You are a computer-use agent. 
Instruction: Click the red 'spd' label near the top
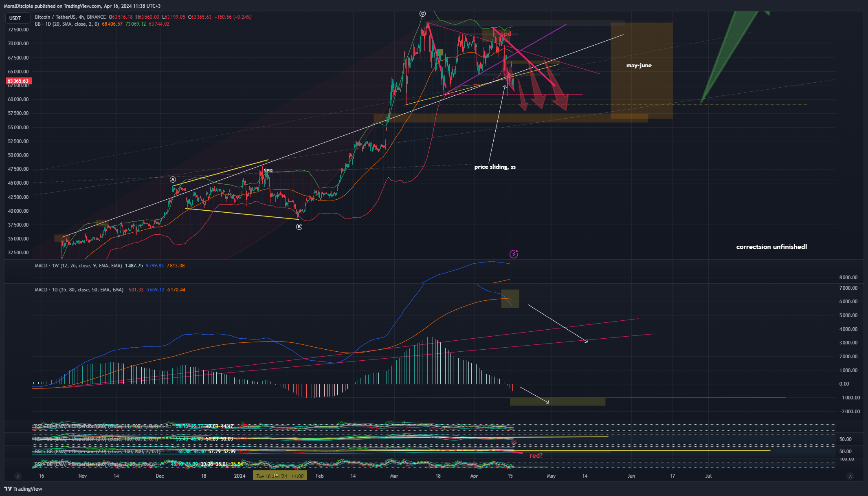[506, 34]
